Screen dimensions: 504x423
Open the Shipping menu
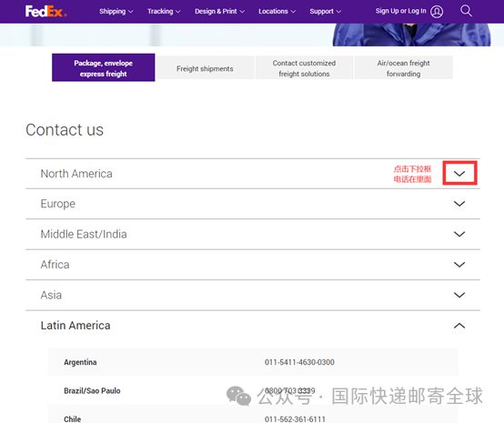point(116,11)
